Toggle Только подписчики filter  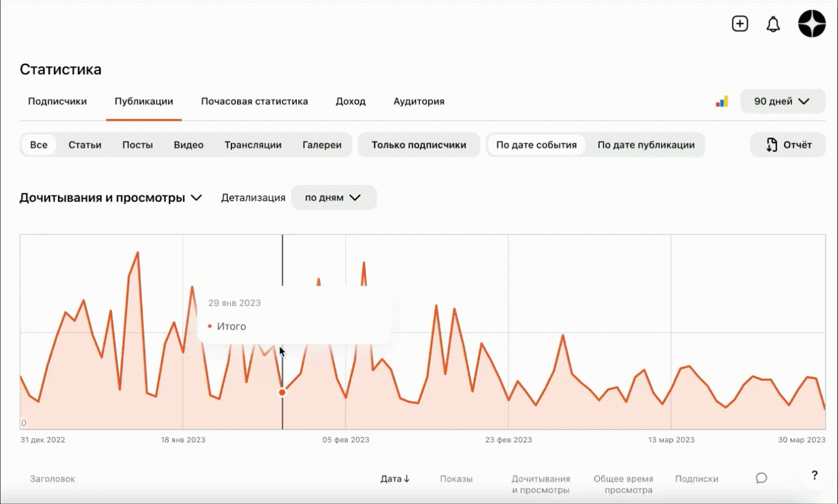[x=419, y=145]
